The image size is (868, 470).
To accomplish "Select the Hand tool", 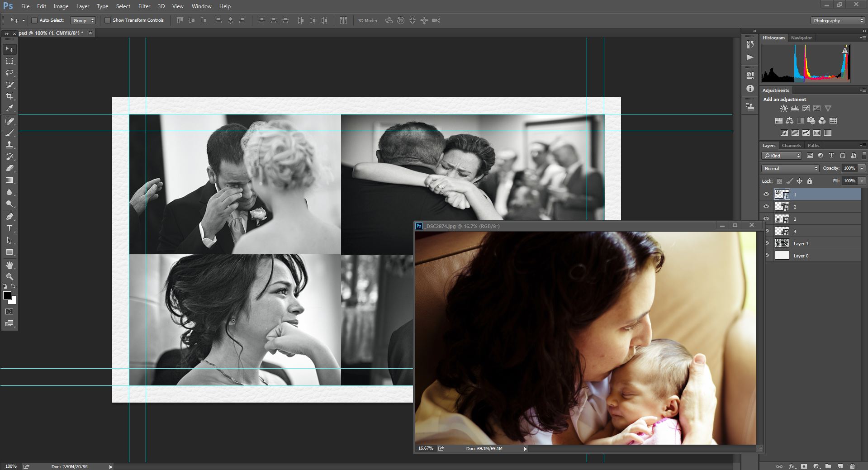I will 9,265.
